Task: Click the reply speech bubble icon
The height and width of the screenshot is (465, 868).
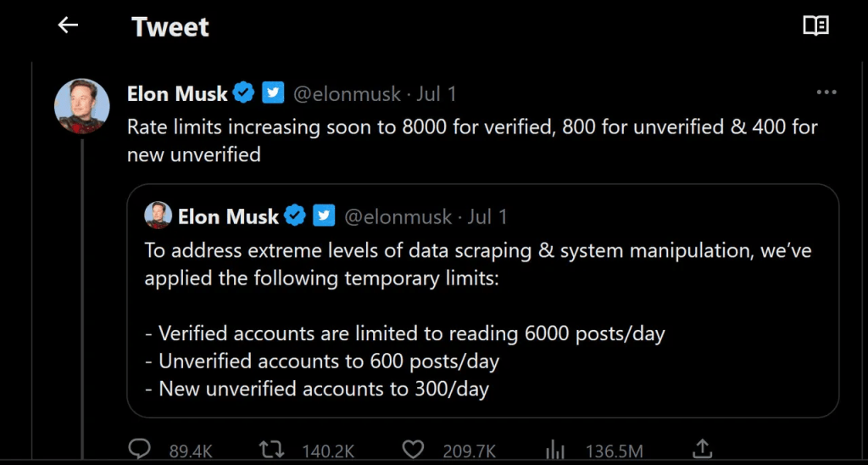Action: click(x=139, y=448)
